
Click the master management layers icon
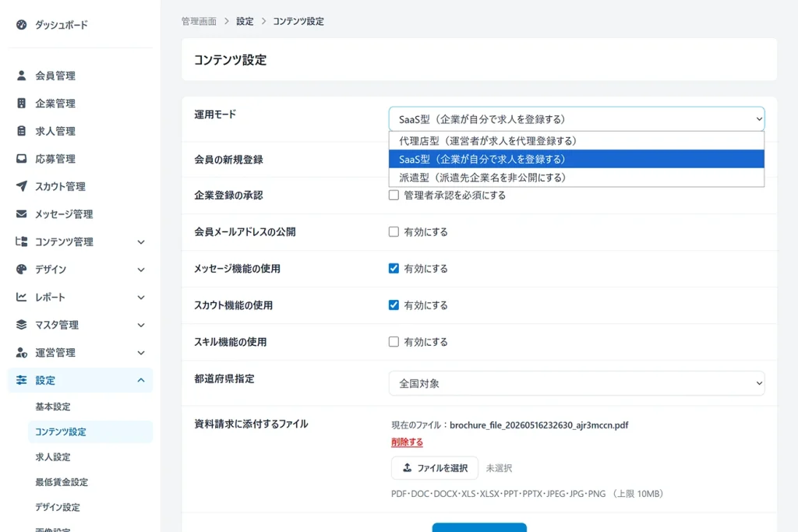click(21, 325)
